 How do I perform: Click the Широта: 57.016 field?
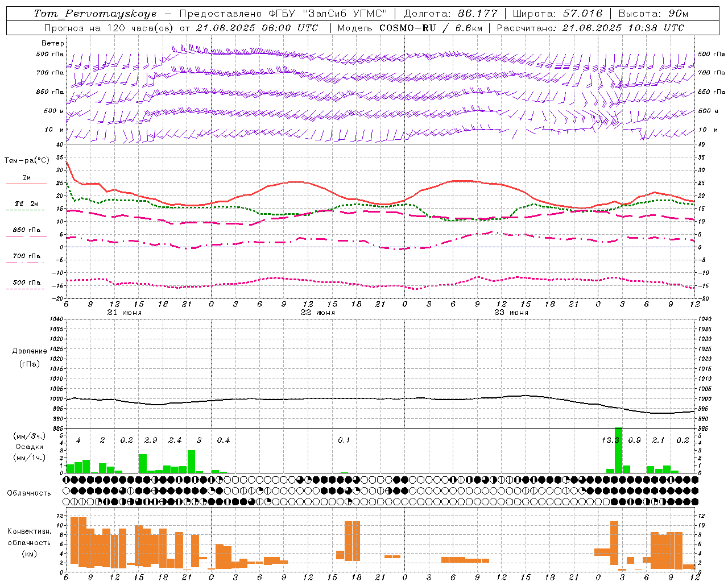(557, 14)
